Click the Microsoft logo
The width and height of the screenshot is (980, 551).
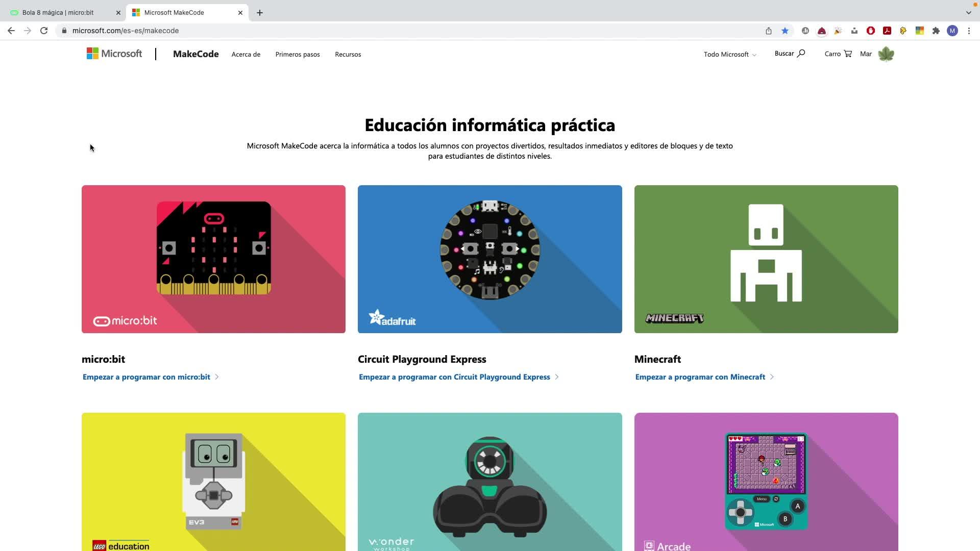[x=114, y=54]
